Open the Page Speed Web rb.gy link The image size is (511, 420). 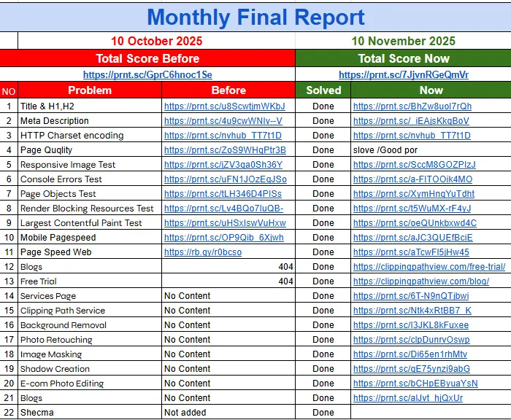point(202,252)
